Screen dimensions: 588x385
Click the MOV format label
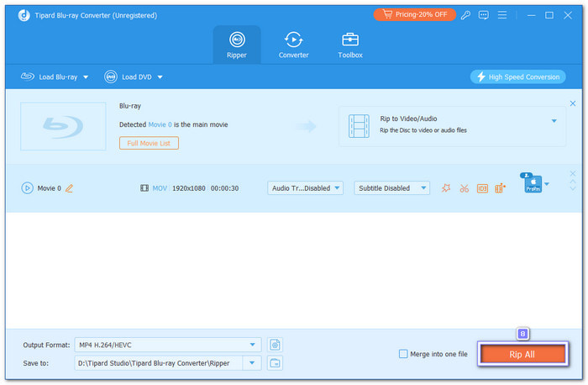pos(160,188)
